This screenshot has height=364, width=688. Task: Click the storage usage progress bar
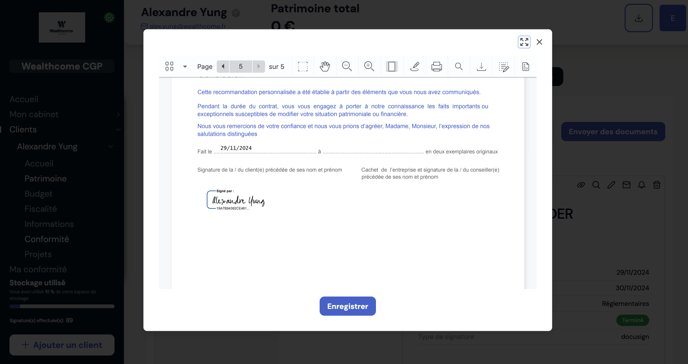(62, 306)
